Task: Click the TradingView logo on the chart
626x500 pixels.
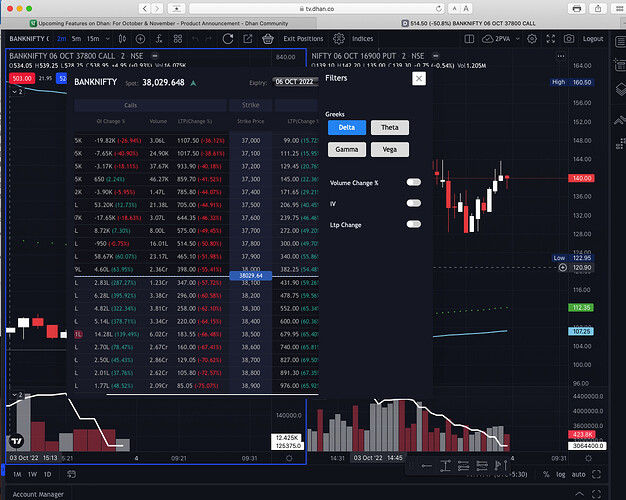Action: 16,440
